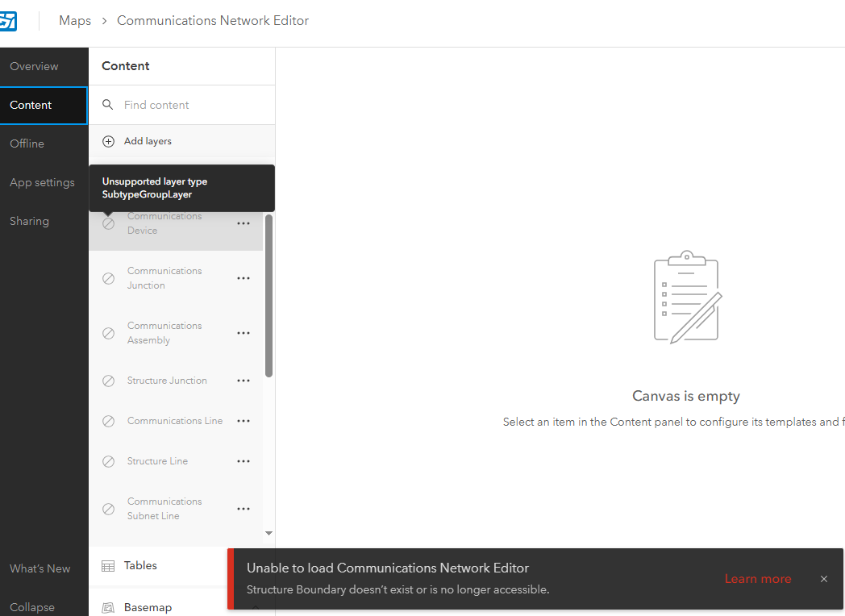
Task: Click the Add layers plus icon
Action: (x=108, y=141)
